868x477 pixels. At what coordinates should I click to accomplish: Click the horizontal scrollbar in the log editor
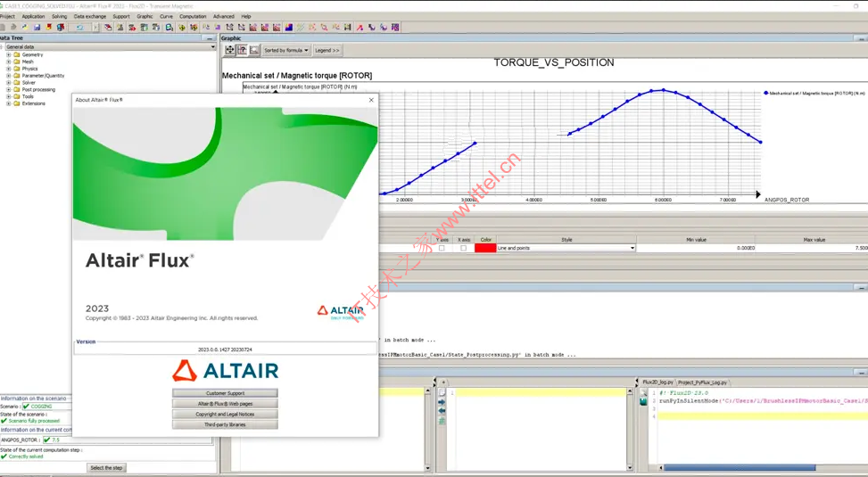(x=739, y=467)
